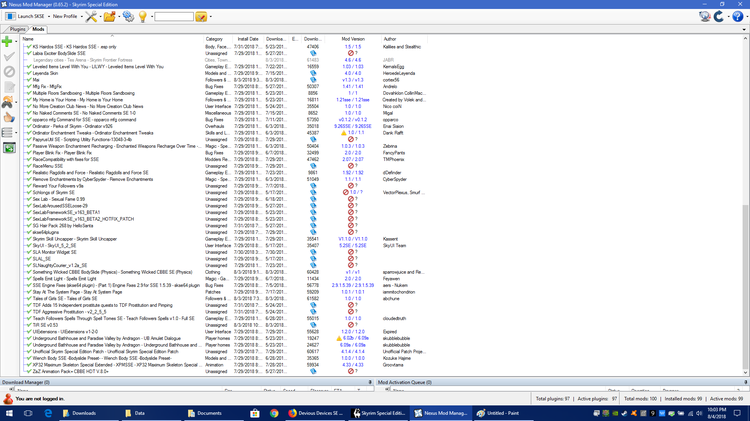The width and height of the screenshot is (750, 421).
Task: Select the Mods tab
Action: point(38,29)
